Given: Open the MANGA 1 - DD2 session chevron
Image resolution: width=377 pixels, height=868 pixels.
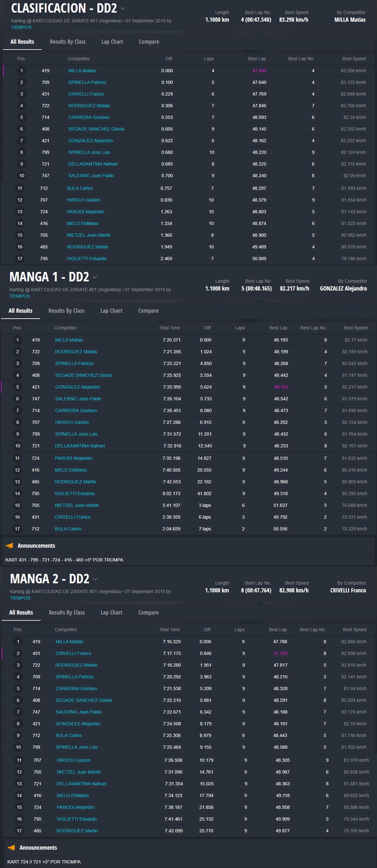Looking at the screenshot, I should [95, 277].
